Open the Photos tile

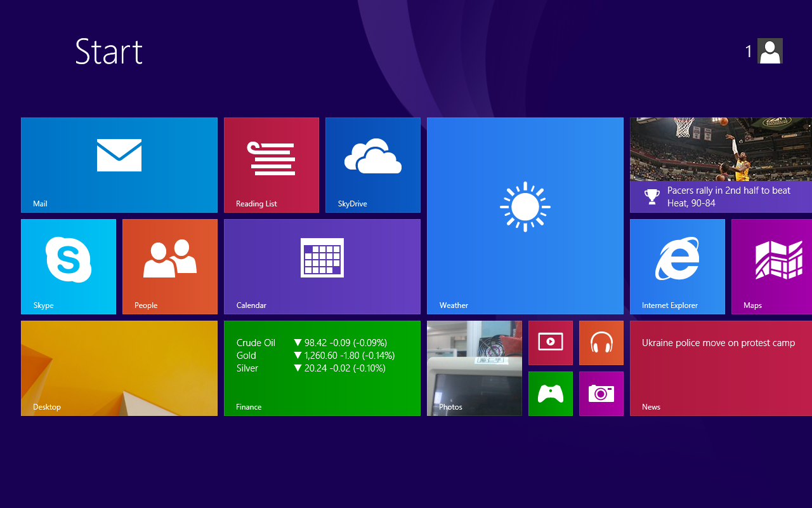click(x=475, y=368)
